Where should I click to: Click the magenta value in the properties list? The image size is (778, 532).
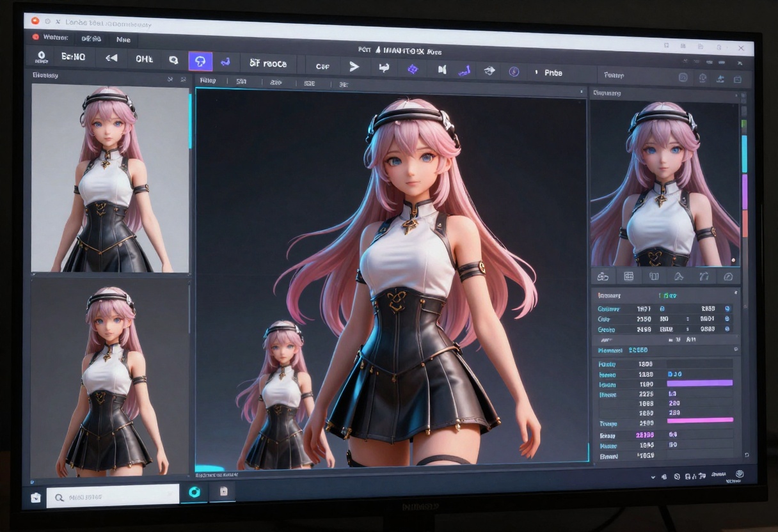(645, 435)
